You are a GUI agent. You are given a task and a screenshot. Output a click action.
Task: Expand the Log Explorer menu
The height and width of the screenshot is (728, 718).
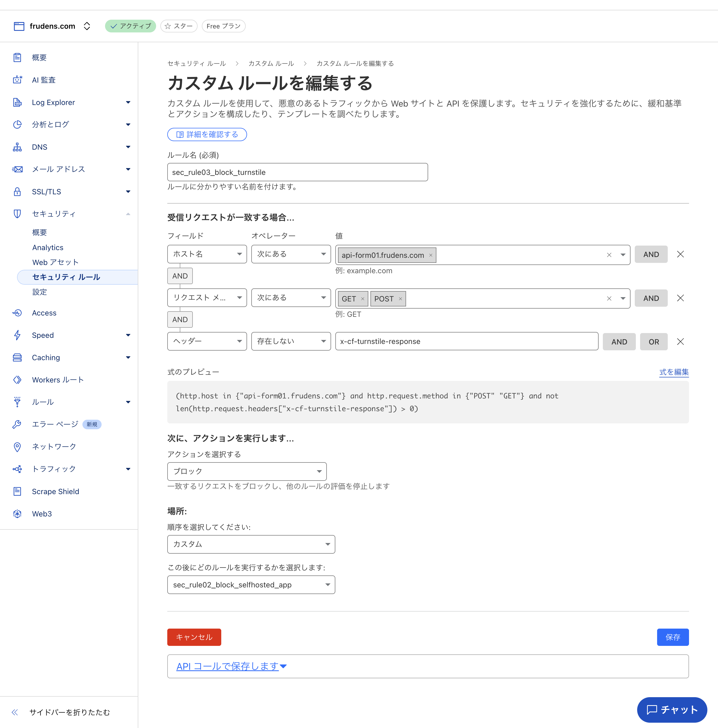pyautogui.click(x=128, y=102)
